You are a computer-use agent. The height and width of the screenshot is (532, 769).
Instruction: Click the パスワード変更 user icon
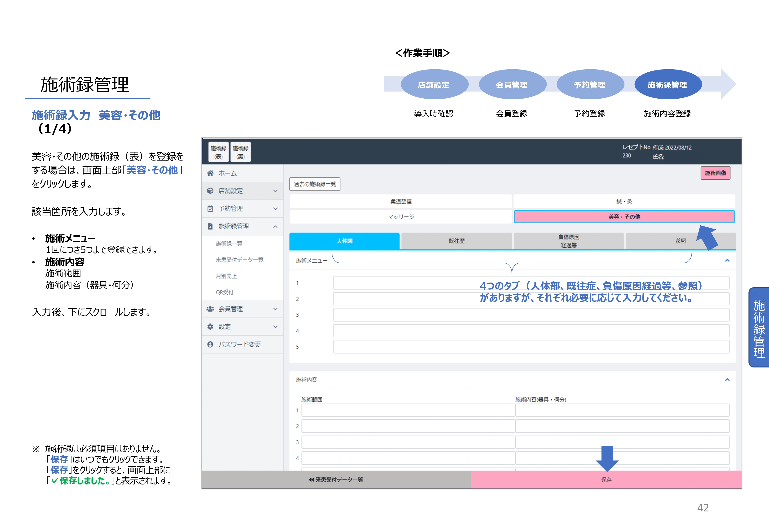[210, 344]
